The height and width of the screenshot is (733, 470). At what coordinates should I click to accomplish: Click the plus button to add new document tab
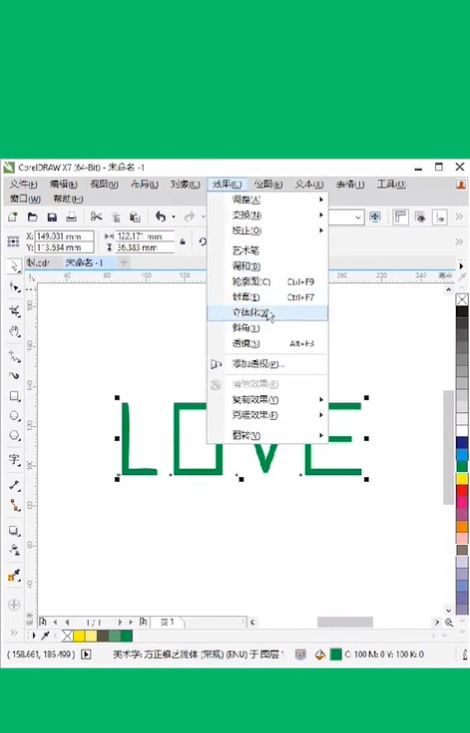pyautogui.click(x=124, y=262)
